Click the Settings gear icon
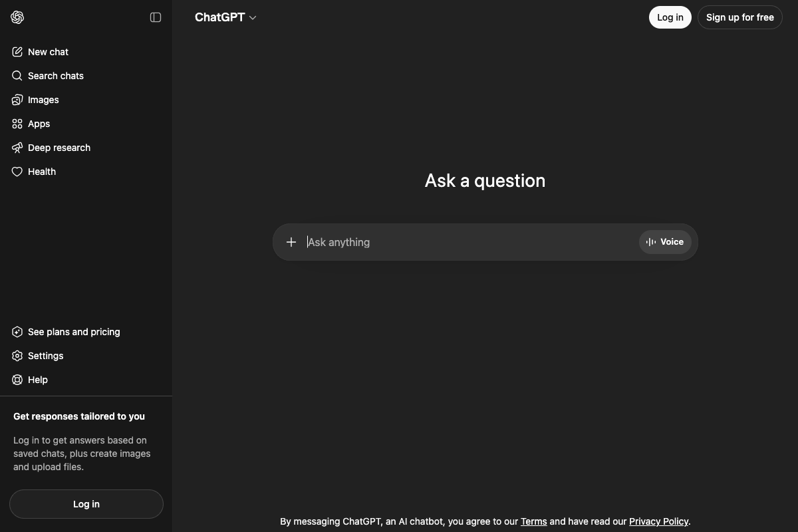This screenshot has width=798, height=532. coord(17,356)
